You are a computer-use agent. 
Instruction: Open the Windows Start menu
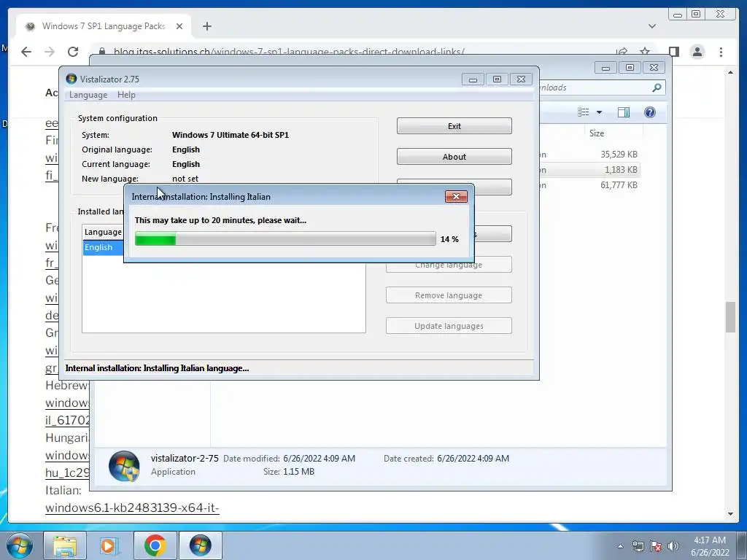pyautogui.click(x=20, y=545)
